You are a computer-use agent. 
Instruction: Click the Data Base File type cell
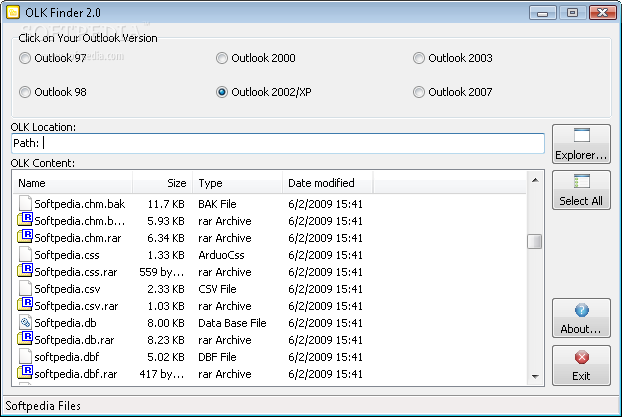coord(232,323)
